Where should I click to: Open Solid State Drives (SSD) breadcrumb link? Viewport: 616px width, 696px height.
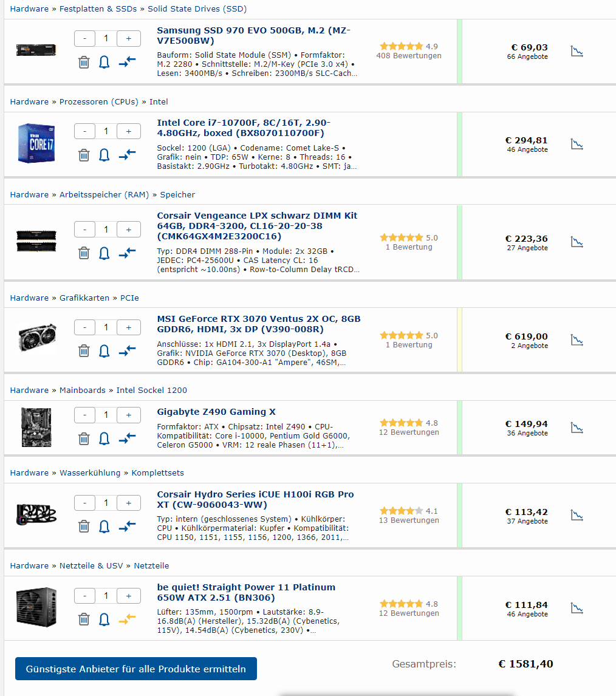point(197,9)
